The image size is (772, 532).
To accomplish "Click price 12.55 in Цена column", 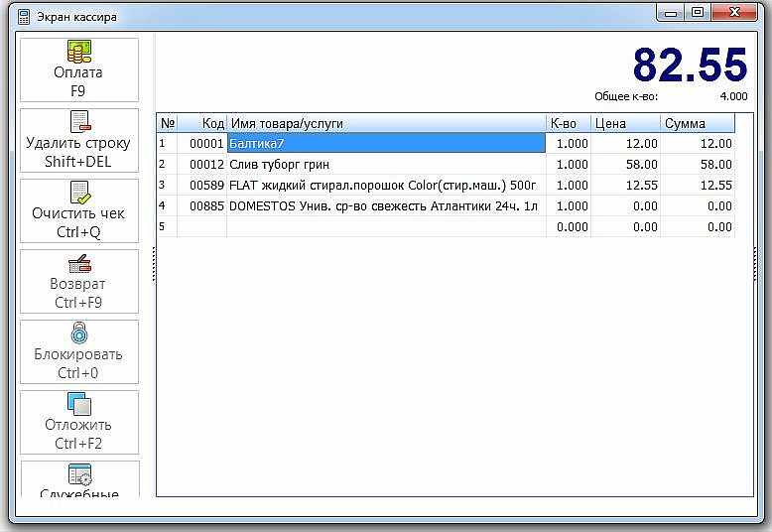I will pos(625,186).
